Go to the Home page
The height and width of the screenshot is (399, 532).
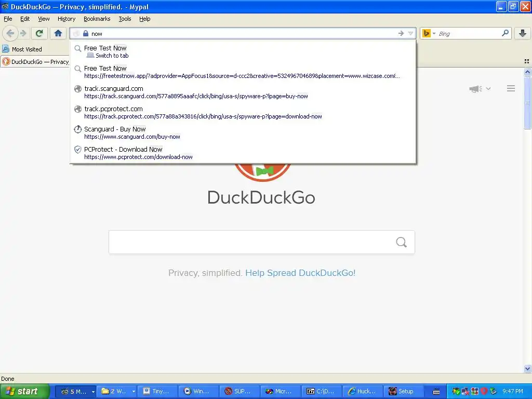click(58, 33)
